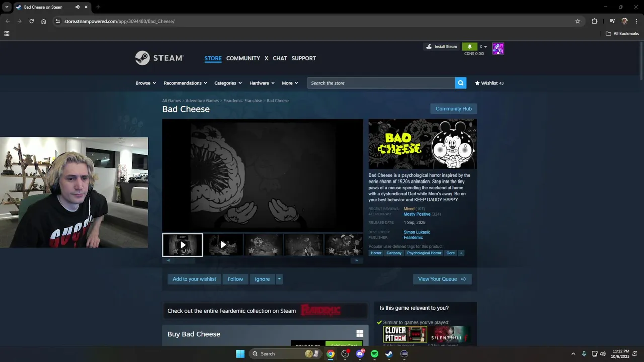
Task: Open Steam from the taskbar
Action: (x=389, y=354)
